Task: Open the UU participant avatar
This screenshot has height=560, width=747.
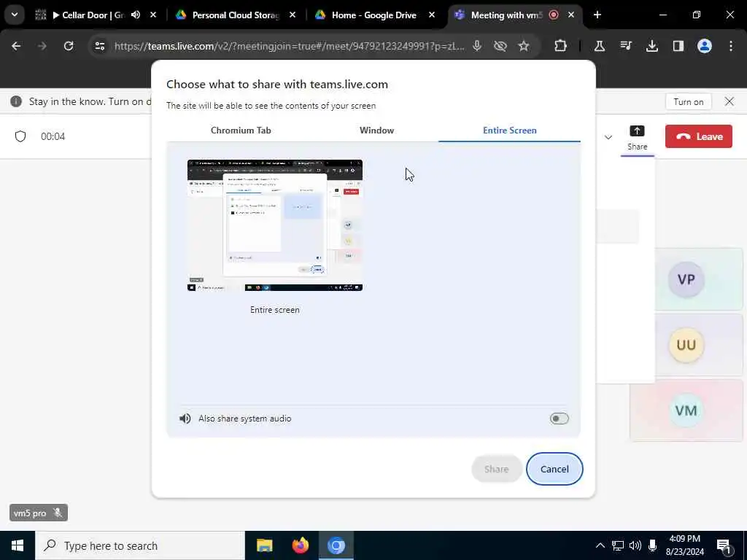Action: [x=686, y=345]
